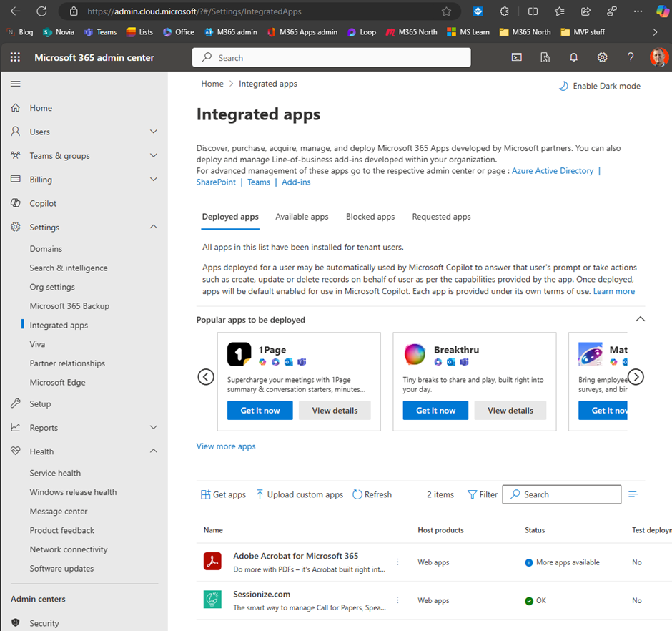Viewport: 672px width, 631px height.
Task: Click the Adobe Acrobat app icon
Action: (212, 562)
